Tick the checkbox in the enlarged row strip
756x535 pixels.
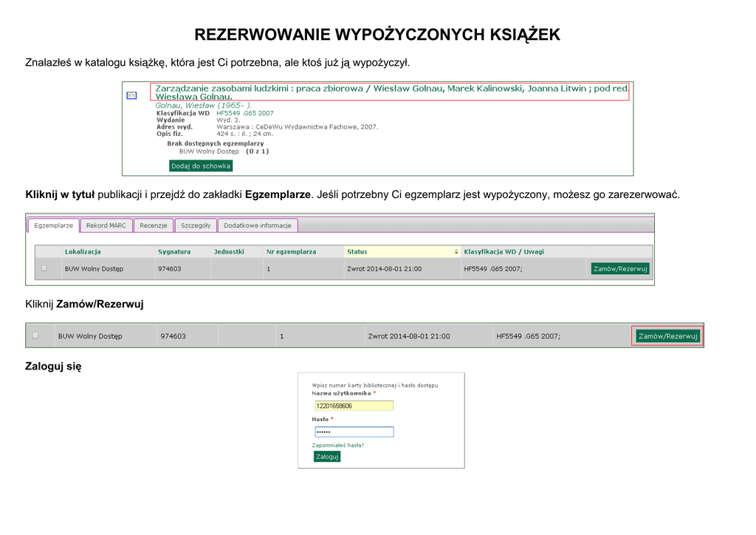click(35, 335)
